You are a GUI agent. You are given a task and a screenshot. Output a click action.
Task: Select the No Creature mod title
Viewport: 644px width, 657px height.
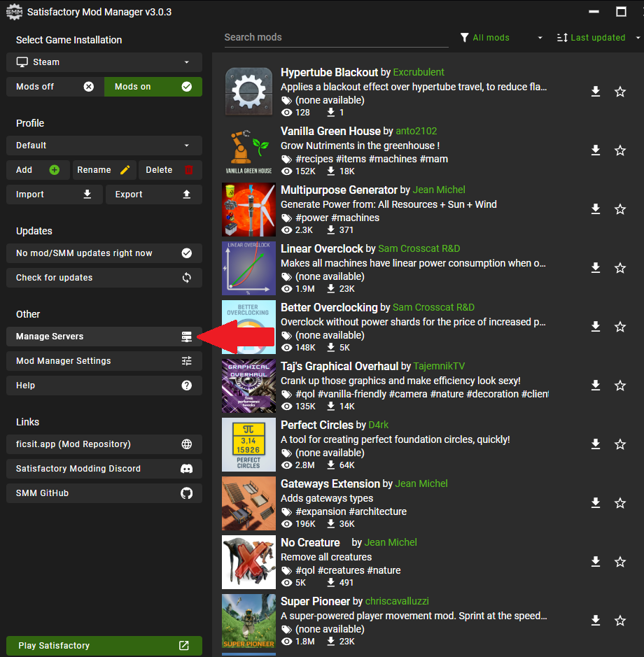click(x=310, y=543)
